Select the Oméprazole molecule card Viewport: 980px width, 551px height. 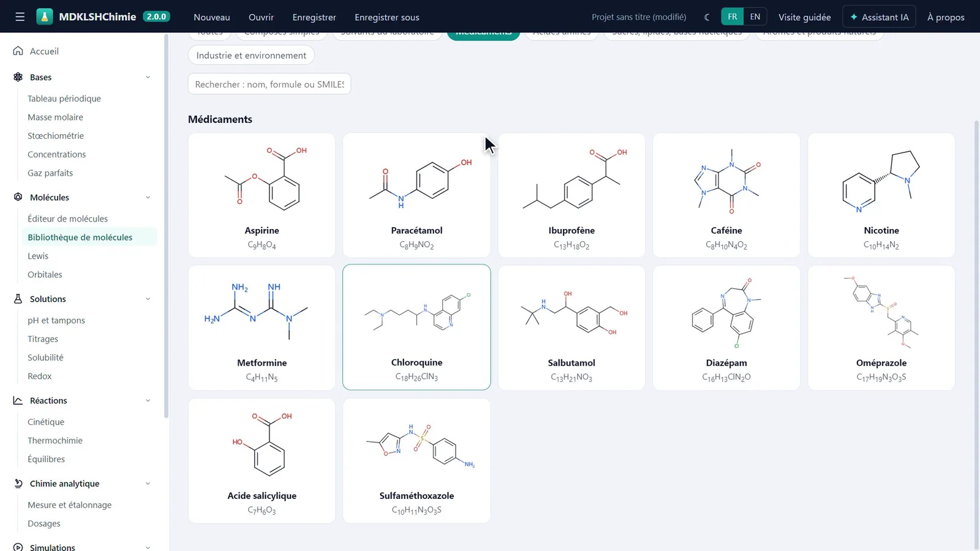pyautogui.click(x=881, y=328)
